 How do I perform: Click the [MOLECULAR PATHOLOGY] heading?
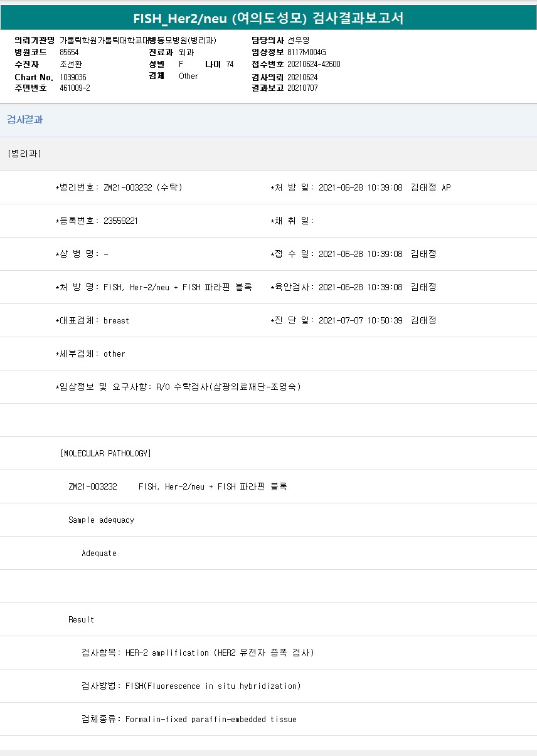pyautogui.click(x=106, y=453)
